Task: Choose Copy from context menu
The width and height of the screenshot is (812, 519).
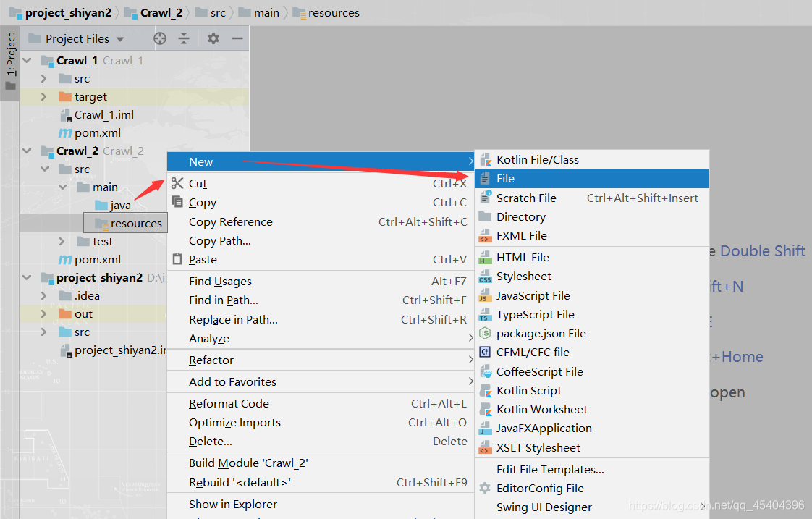Action: (321, 203)
